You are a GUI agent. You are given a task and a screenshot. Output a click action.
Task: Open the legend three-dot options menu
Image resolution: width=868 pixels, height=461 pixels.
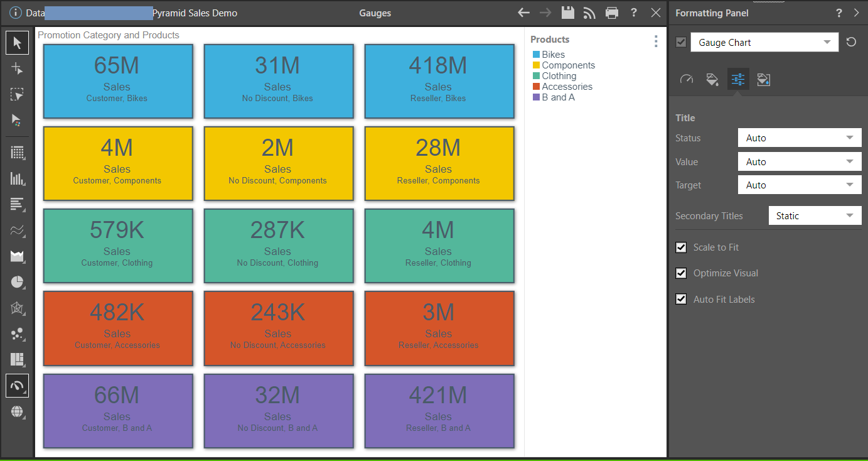pyautogui.click(x=656, y=41)
